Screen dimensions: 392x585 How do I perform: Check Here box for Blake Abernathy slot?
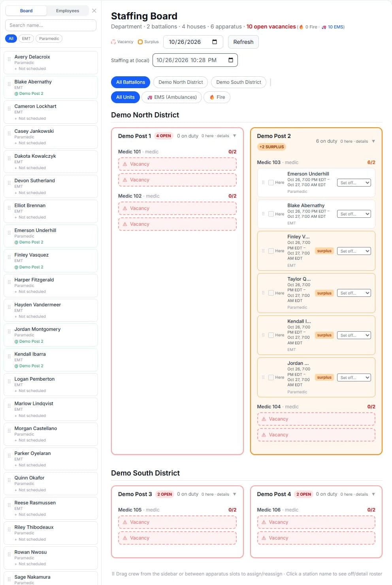271,214
